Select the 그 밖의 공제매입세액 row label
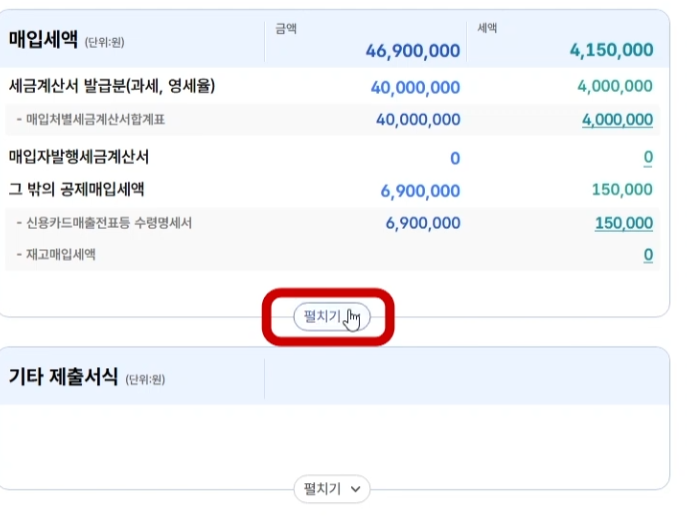This screenshot has height=527, width=687. (76, 190)
